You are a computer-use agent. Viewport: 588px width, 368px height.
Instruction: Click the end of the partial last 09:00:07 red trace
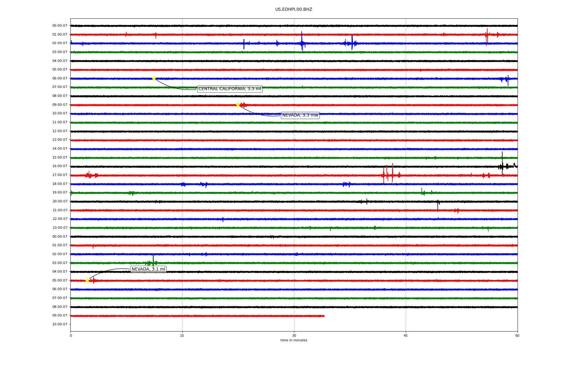pos(323,316)
